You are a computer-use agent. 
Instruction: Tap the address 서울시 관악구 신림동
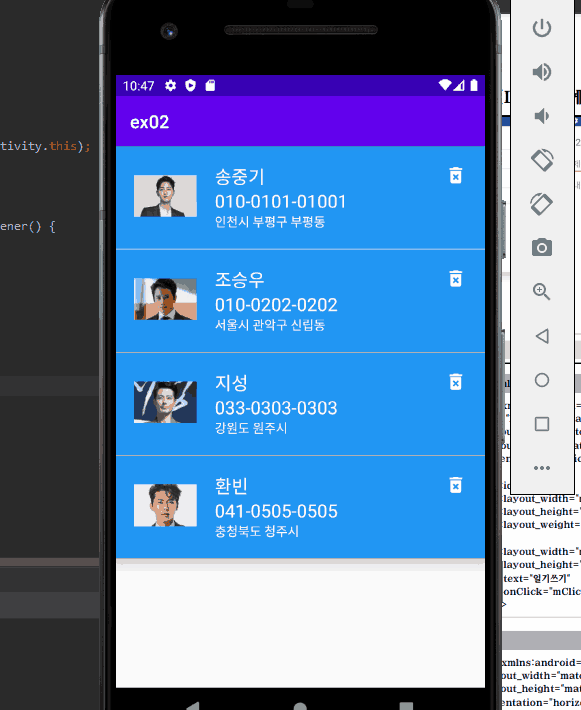click(x=270, y=325)
